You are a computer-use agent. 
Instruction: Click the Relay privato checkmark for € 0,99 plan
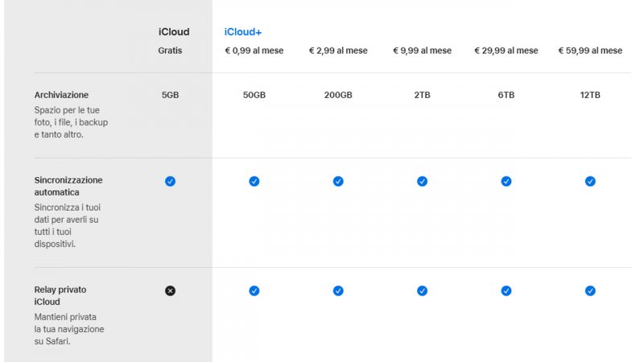point(254,290)
